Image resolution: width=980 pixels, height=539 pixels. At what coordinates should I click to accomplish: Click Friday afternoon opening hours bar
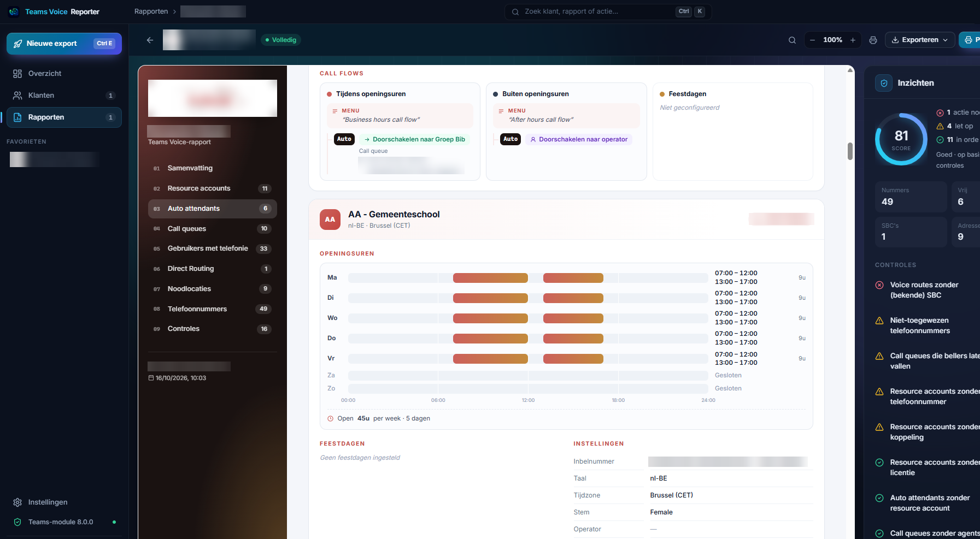573,359
